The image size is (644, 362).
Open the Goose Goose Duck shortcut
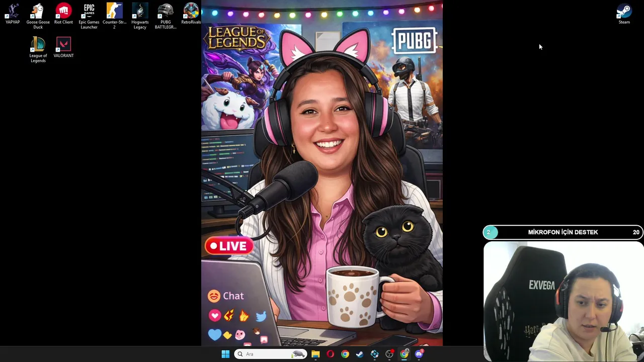point(38,16)
